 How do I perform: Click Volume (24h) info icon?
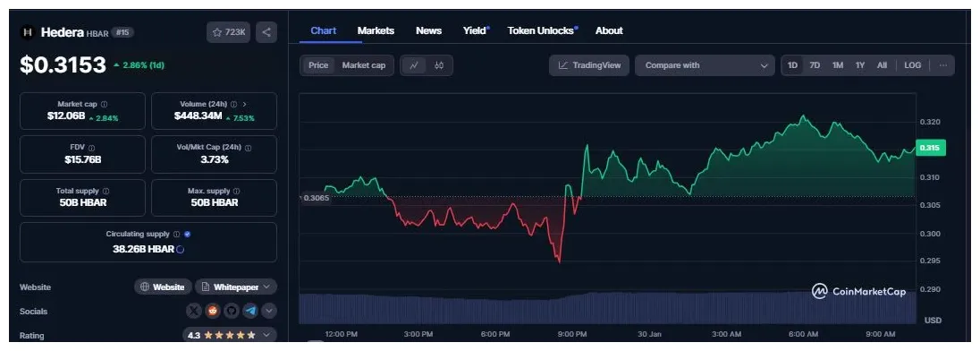coord(233,105)
